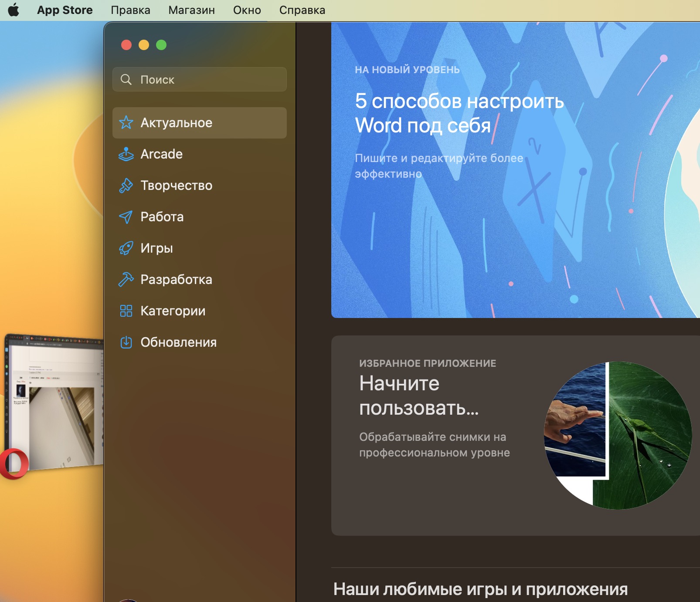Select the joystick Arcade icon
Viewport: 700px width, 602px height.
tap(126, 154)
